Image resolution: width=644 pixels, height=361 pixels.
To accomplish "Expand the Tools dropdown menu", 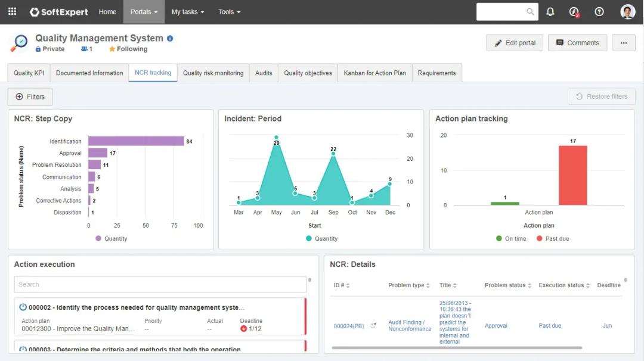I will [229, 12].
